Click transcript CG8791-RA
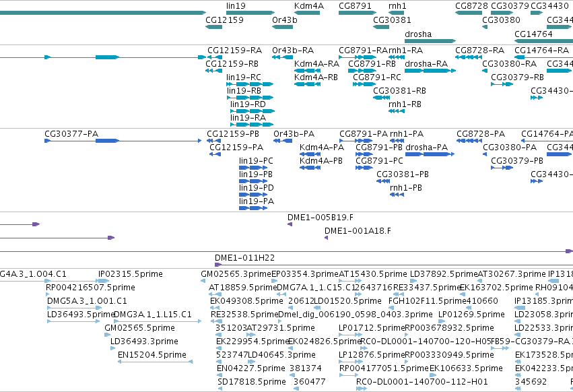Screen dimensions: 573x392 point(358,57)
